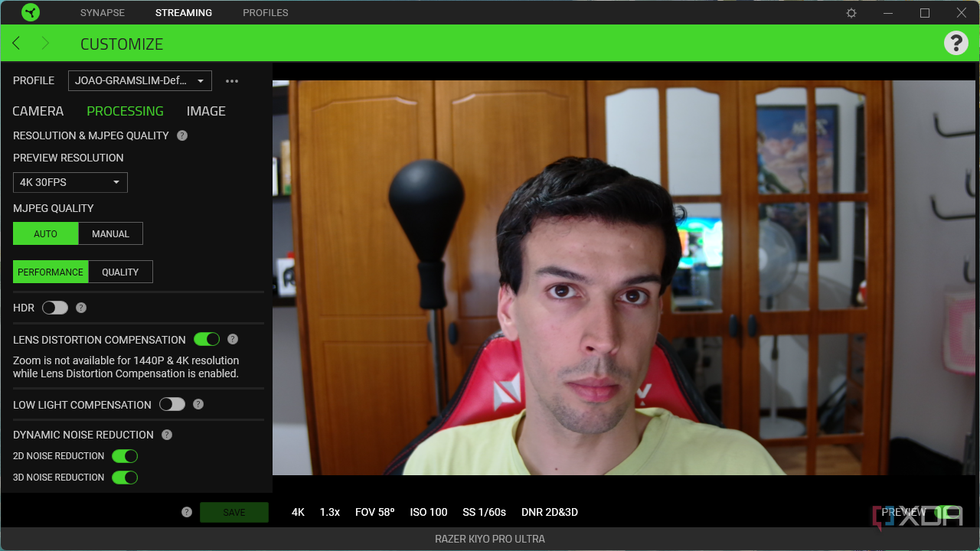Choose Performance mode

pos(51,272)
